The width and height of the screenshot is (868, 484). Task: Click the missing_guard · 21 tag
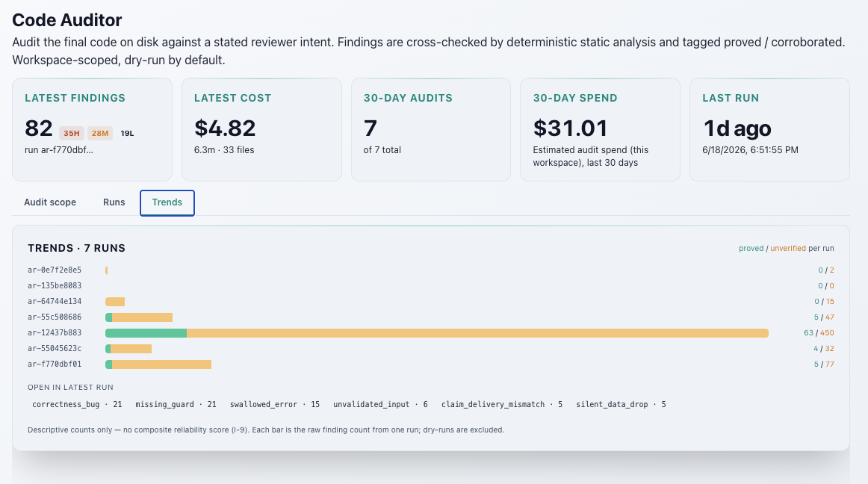pyautogui.click(x=176, y=405)
